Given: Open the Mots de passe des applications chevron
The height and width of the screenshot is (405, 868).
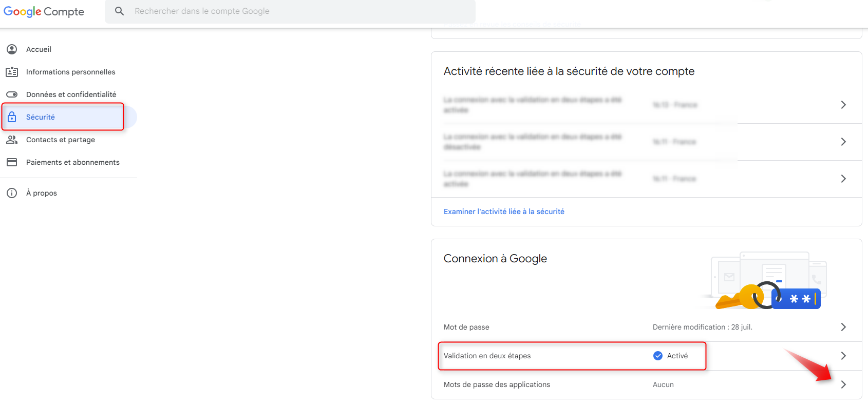Looking at the screenshot, I should (843, 384).
